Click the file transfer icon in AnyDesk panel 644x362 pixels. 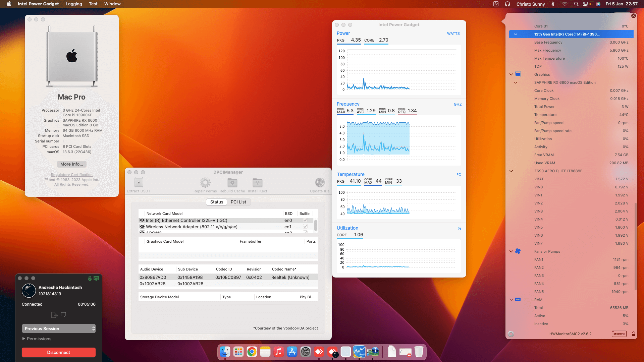[54, 315]
